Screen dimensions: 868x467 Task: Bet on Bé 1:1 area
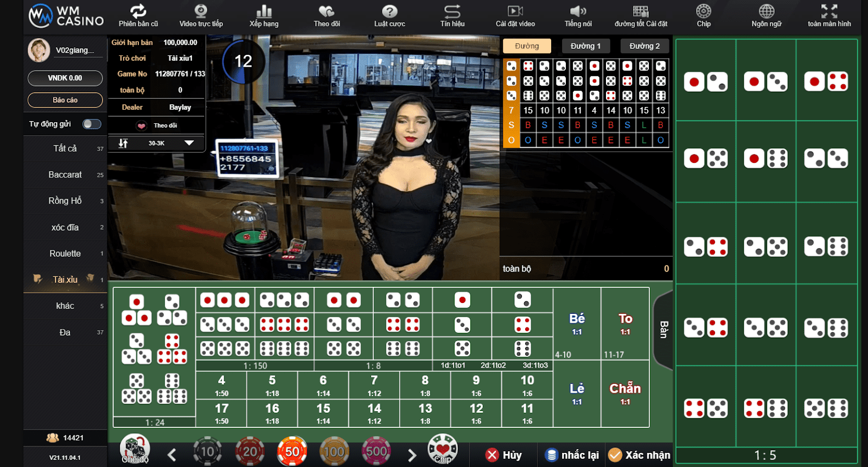[x=577, y=324]
